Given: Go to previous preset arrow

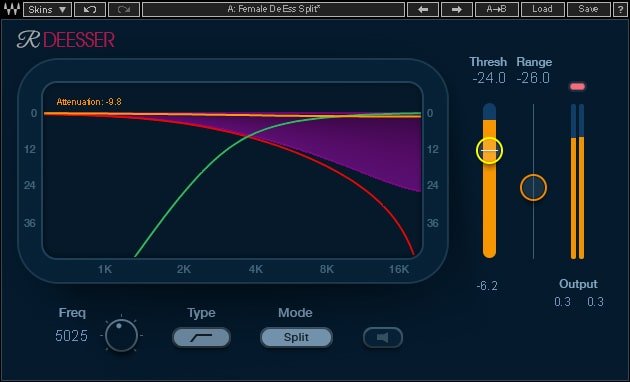Looking at the screenshot, I should (423, 9).
